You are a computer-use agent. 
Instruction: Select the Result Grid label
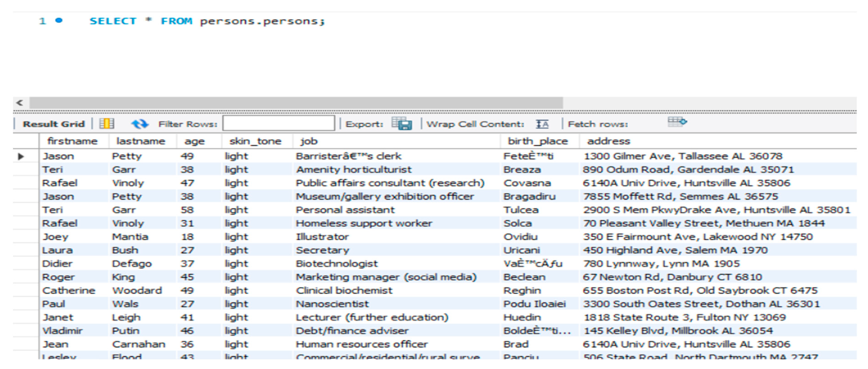(x=53, y=124)
